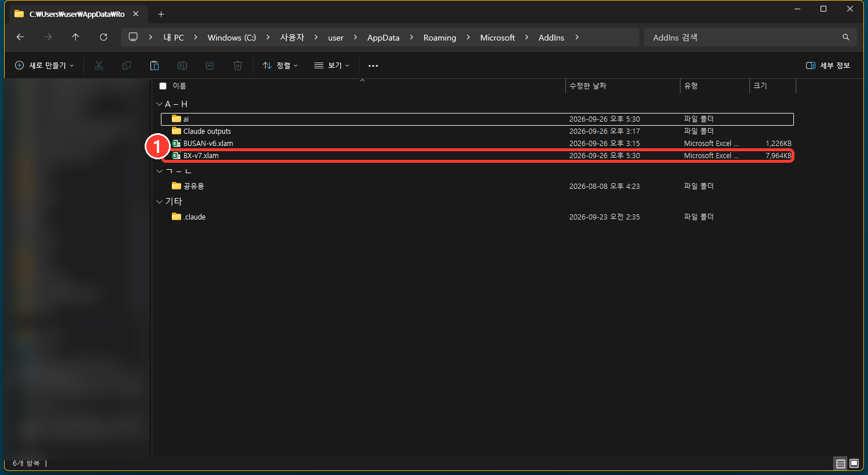
Task: Open the 정렬 sort dropdown
Action: click(280, 65)
